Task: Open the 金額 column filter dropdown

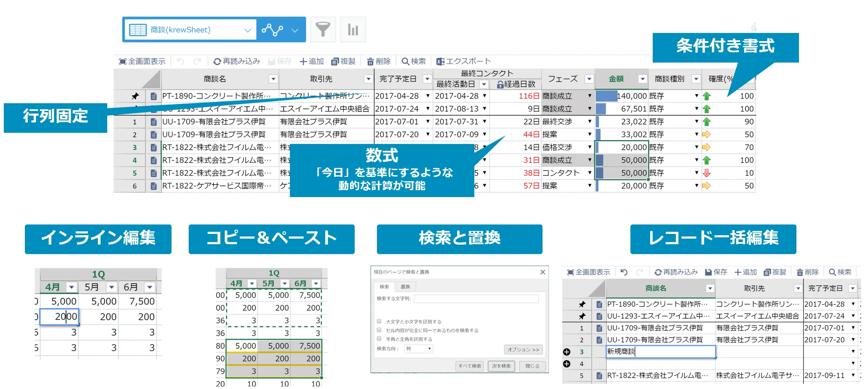Action: point(642,79)
